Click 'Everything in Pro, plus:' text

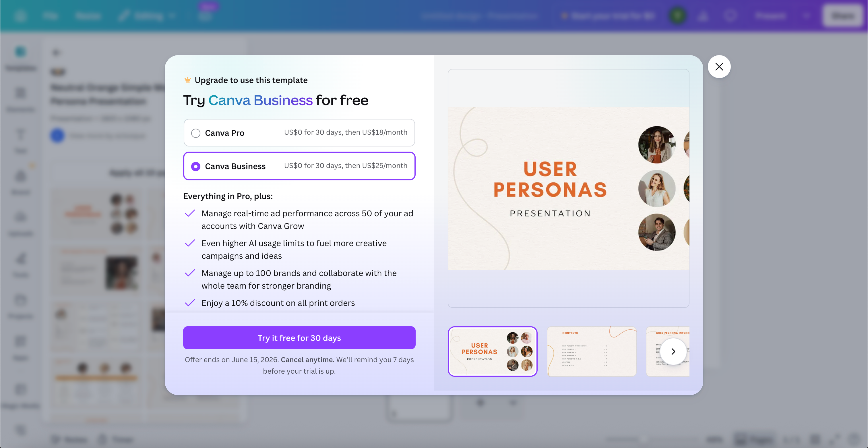(x=228, y=196)
